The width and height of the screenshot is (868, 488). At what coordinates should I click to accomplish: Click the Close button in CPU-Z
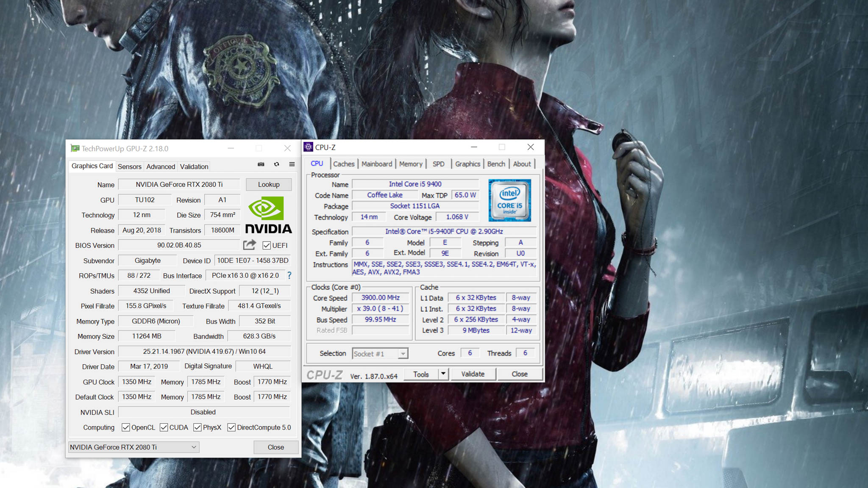pos(520,374)
